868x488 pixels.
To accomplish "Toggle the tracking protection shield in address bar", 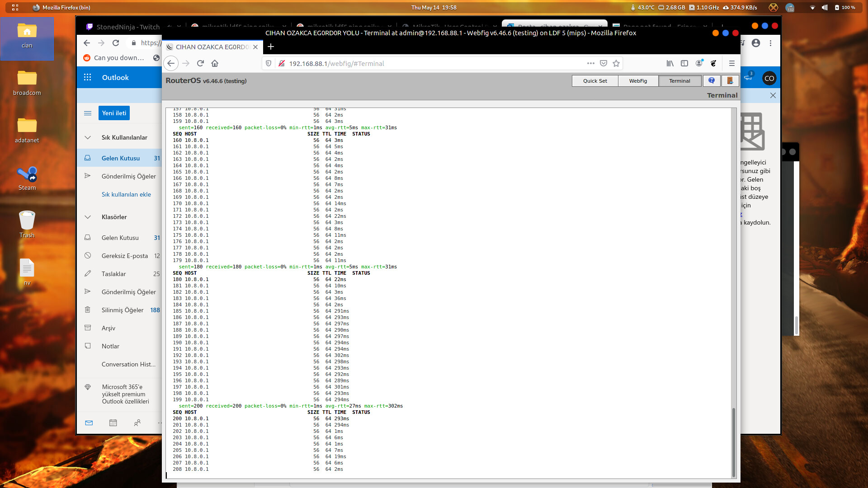I will click(x=269, y=63).
